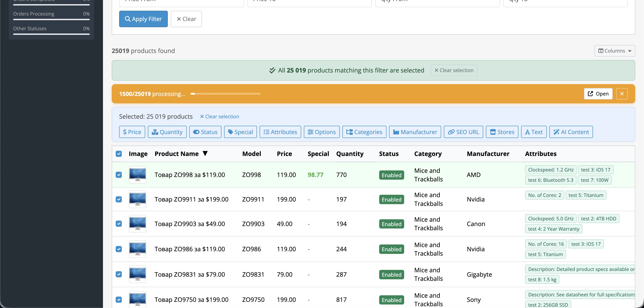Click the test 5: Titanium tag for ZO9911
Viewport: 644px width, 308px height.
pos(586,195)
